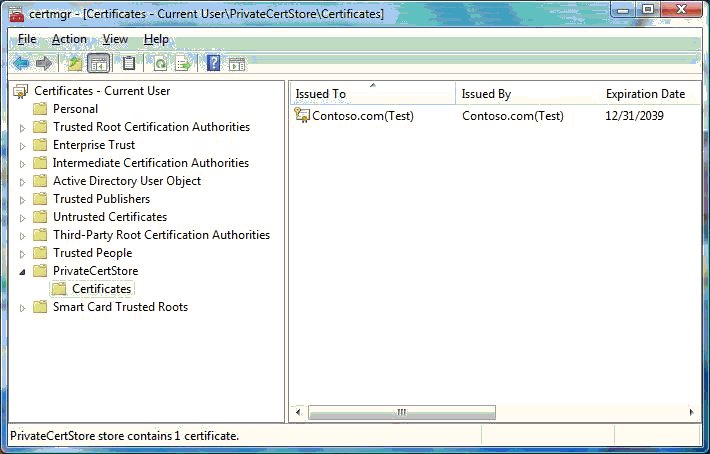Screen dimensions: 710x454
Task: Click the Personal folder icon
Action: 40,109
